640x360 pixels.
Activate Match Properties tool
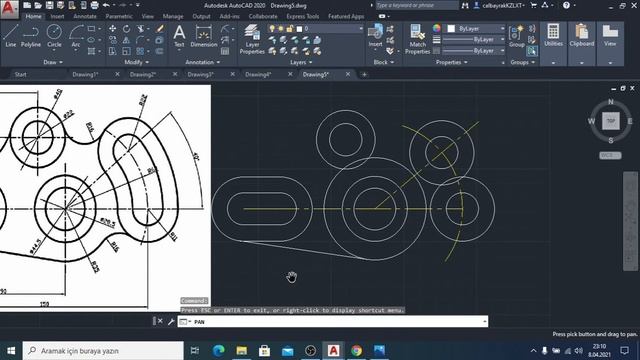click(417, 39)
